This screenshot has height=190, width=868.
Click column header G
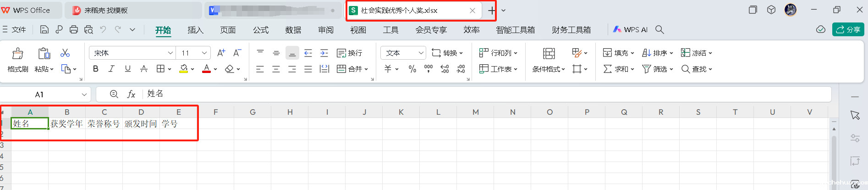click(253, 112)
